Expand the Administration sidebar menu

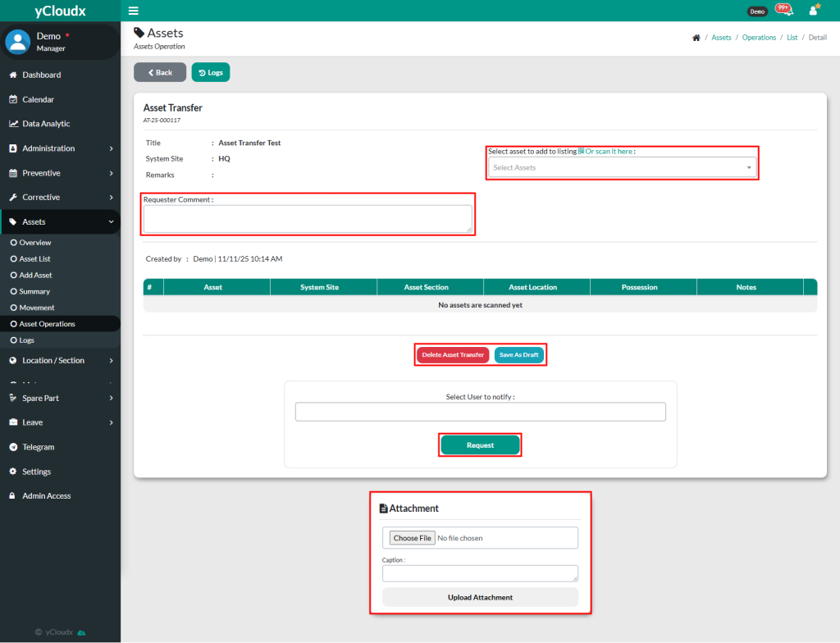60,148
